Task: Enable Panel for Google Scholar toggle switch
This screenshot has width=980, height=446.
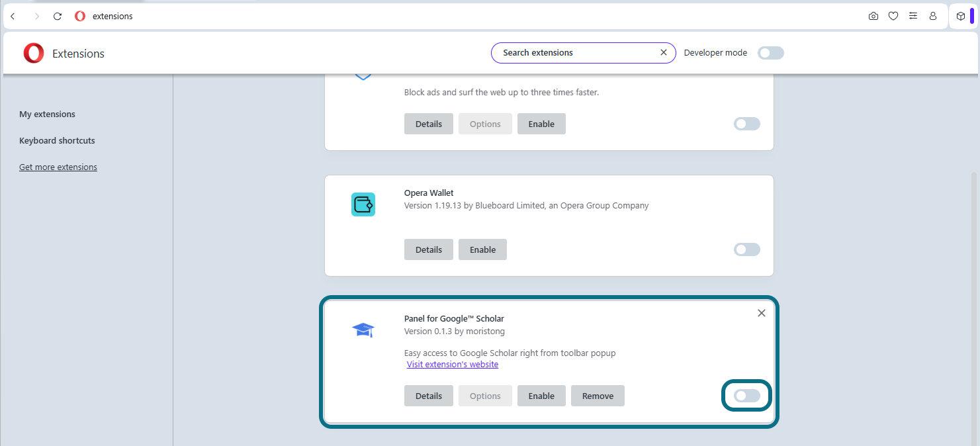Action: [747, 396]
